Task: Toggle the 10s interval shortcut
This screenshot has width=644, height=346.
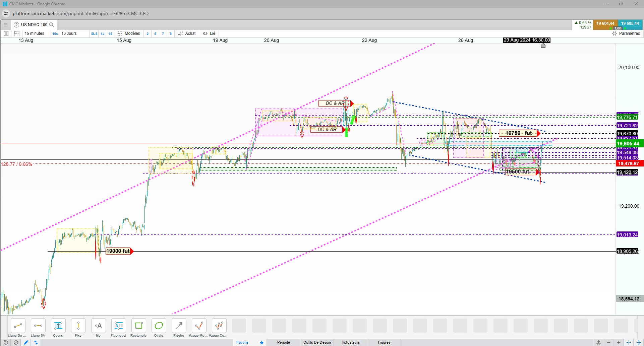Action: pos(55,33)
